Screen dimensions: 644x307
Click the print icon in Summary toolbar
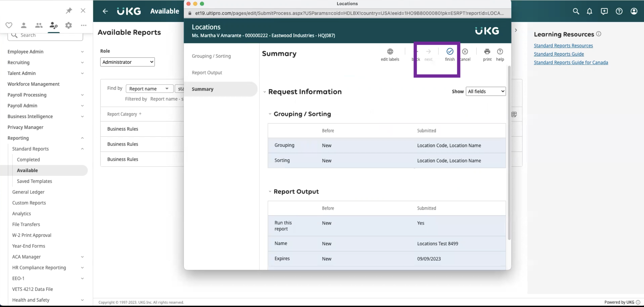click(x=487, y=52)
